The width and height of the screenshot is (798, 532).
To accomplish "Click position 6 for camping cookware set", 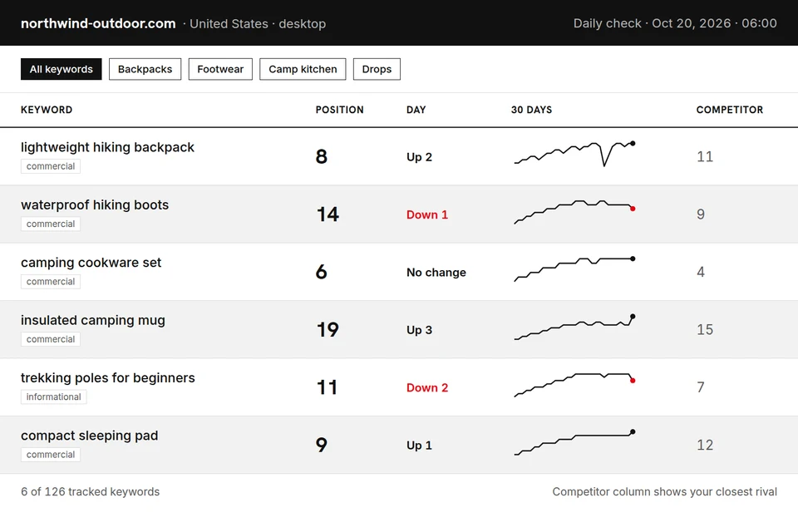I will pyautogui.click(x=321, y=272).
